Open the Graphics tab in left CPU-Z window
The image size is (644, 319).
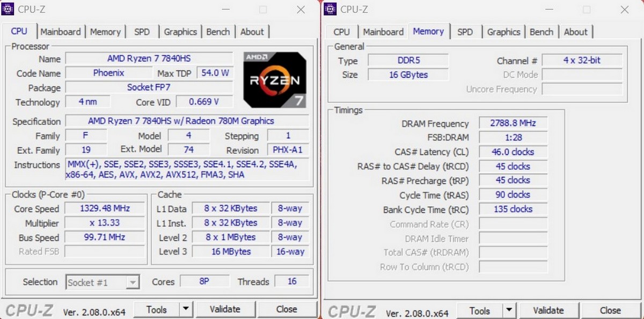[180, 32]
